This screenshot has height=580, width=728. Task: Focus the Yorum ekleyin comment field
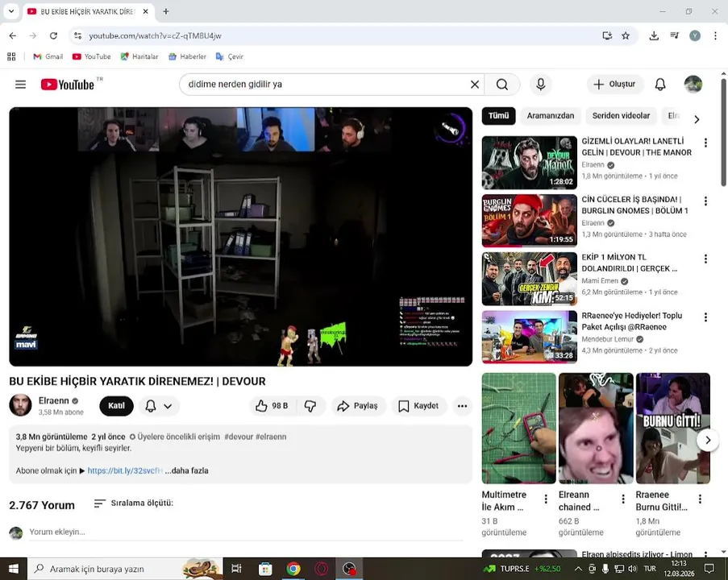pos(246,532)
